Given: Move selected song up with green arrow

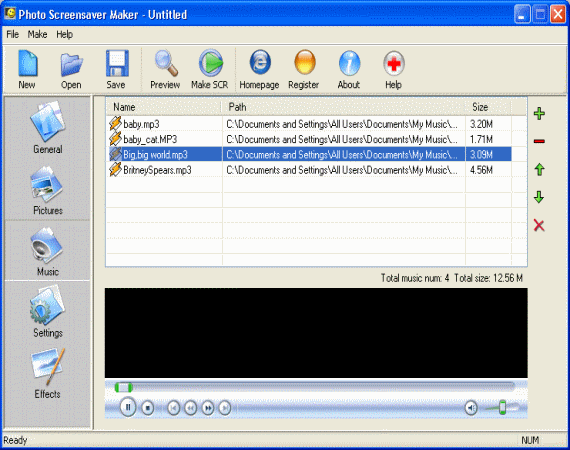Looking at the screenshot, I should coord(539,169).
